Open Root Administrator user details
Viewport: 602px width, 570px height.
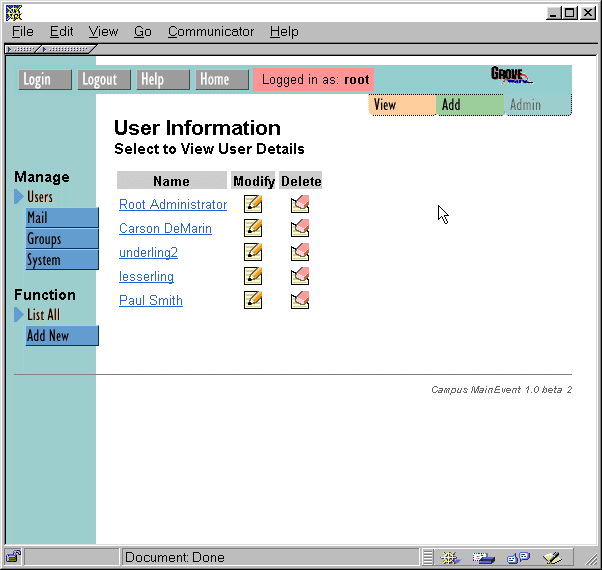tap(173, 204)
